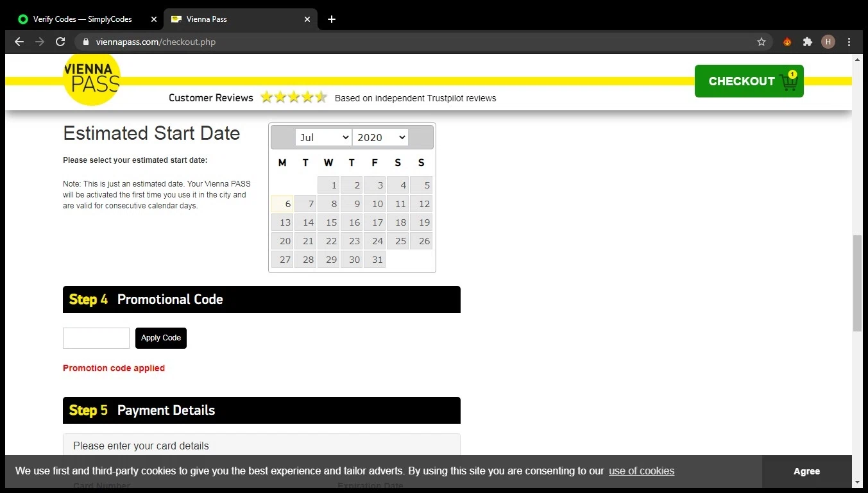The height and width of the screenshot is (493, 868).
Task: Open the profile avatar H
Action: click(828, 42)
